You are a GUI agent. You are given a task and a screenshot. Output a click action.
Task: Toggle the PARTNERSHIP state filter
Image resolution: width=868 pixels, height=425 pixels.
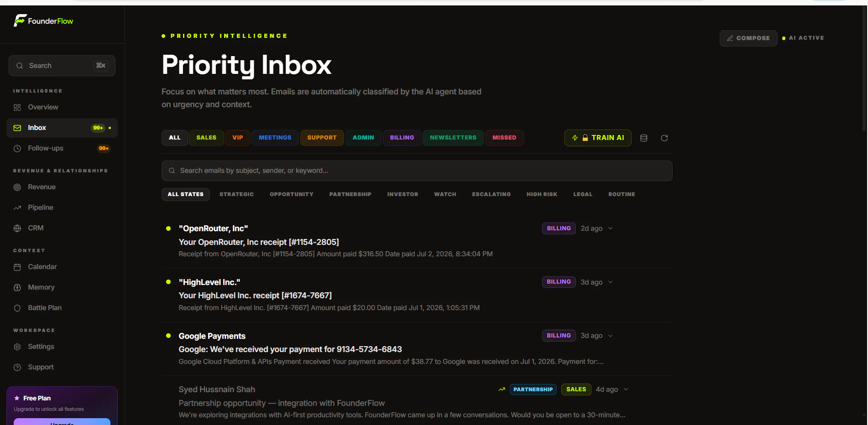[x=350, y=194]
